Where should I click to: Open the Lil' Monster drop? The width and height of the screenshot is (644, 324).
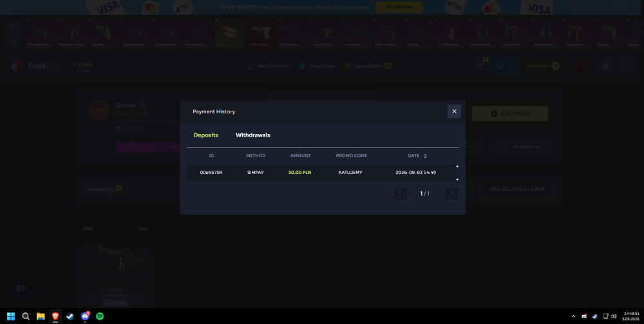451,33
